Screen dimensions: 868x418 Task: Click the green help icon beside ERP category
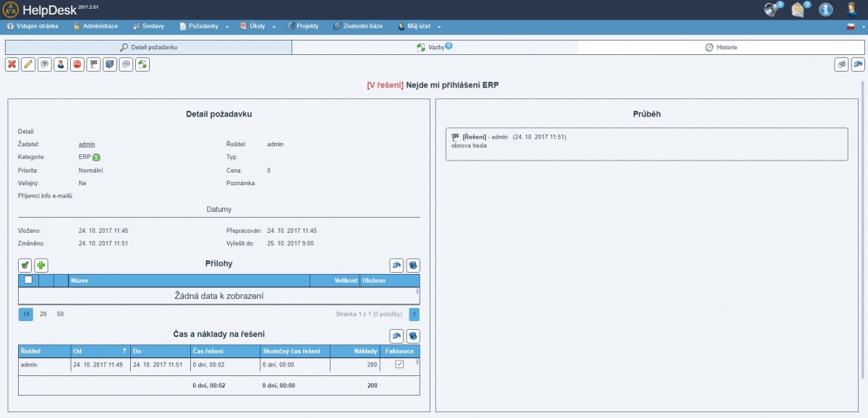[96, 158]
